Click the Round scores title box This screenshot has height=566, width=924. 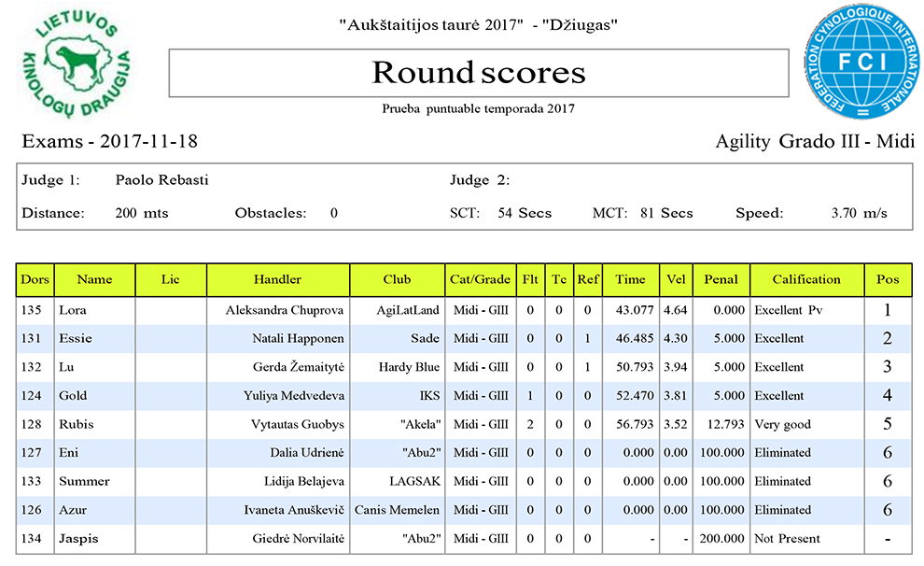pos(478,73)
